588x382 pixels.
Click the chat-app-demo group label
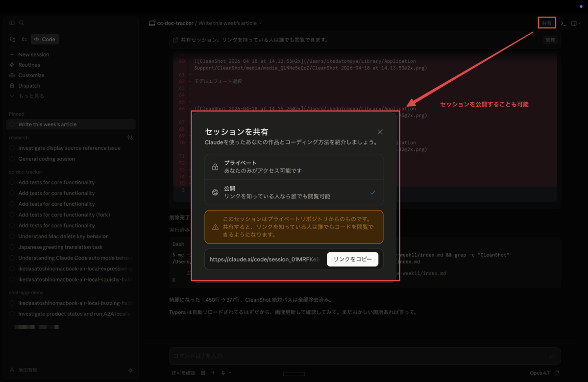tap(26, 292)
